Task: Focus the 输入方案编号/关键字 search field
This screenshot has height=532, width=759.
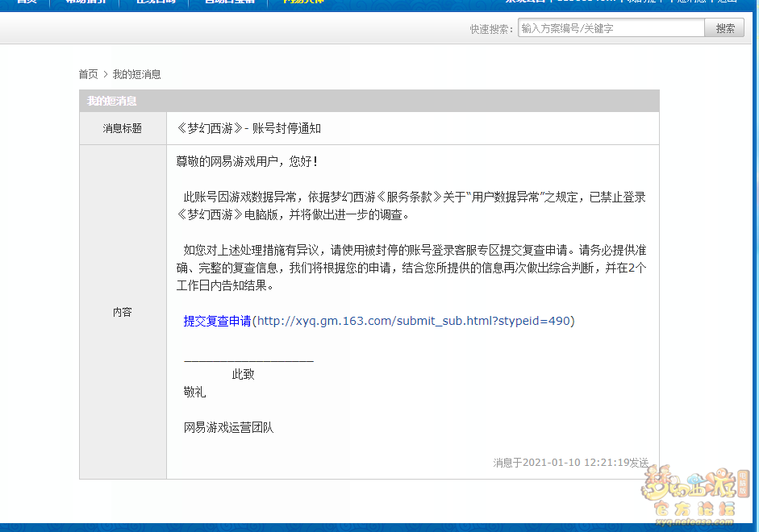Action: (x=611, y=28)
